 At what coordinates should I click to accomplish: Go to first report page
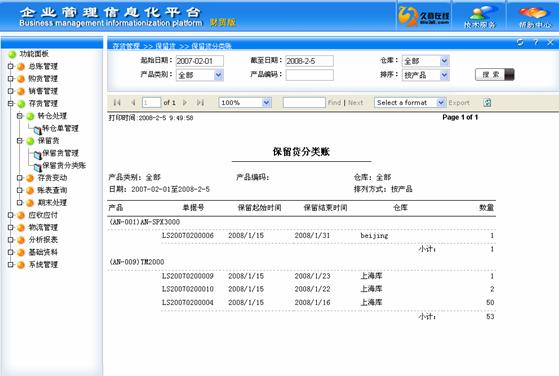pos(117,103)
